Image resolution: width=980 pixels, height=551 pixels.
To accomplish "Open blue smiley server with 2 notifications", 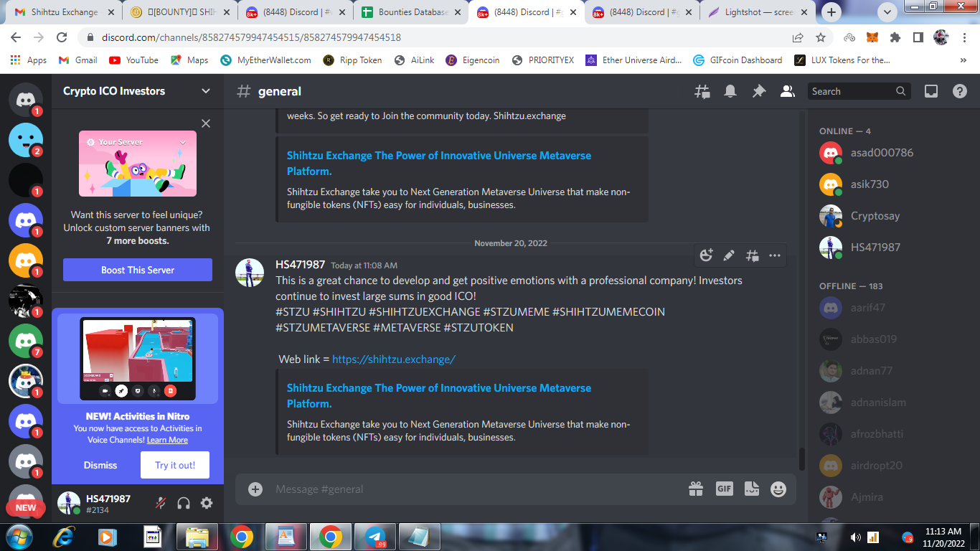I will pos(26,140).
